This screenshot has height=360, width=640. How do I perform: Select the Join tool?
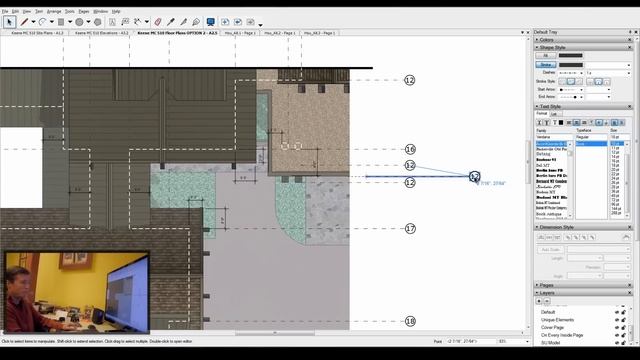pyautogui.click(x=196, y=22)
